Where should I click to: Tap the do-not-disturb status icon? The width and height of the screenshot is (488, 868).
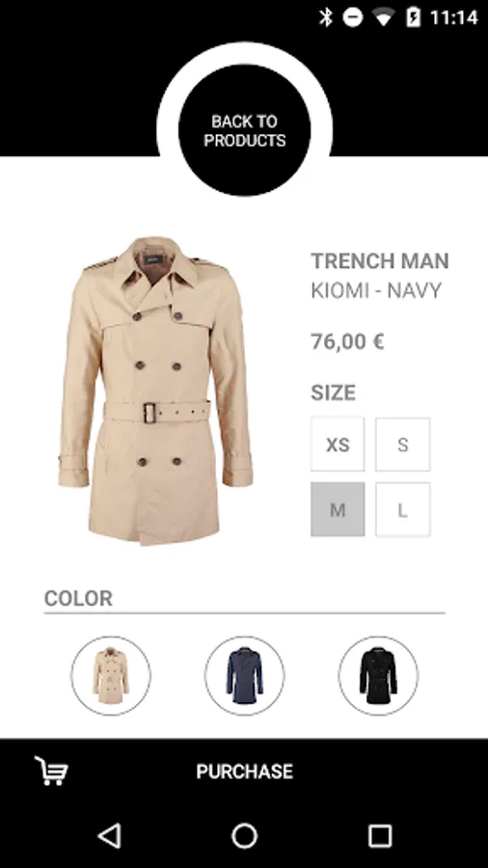pos(352,17)
